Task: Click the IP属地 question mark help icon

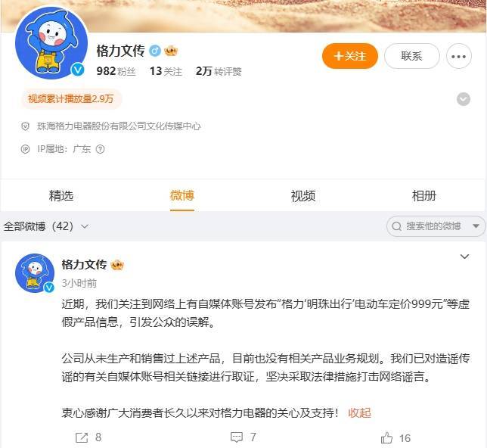Action: pyautogui.click(x=100, y=149)
